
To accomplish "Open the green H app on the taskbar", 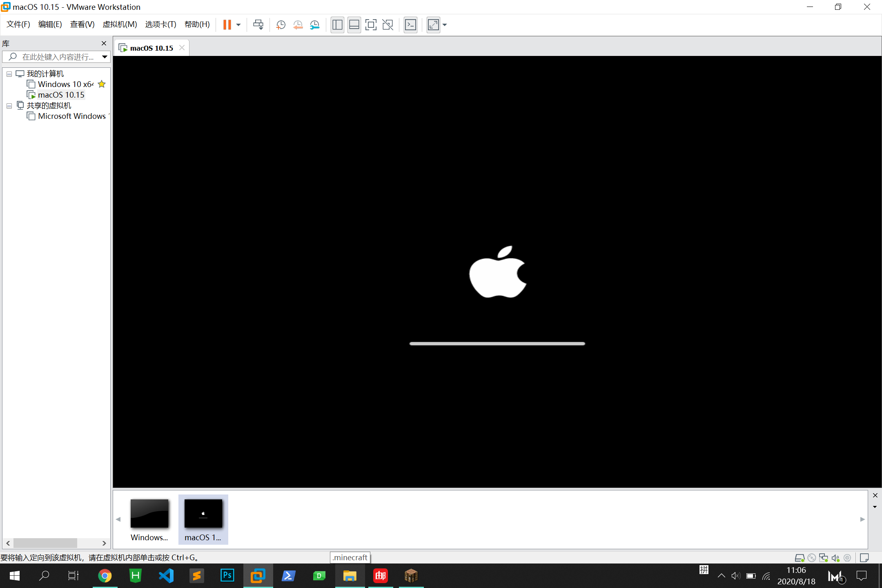I will pos(136,576).
